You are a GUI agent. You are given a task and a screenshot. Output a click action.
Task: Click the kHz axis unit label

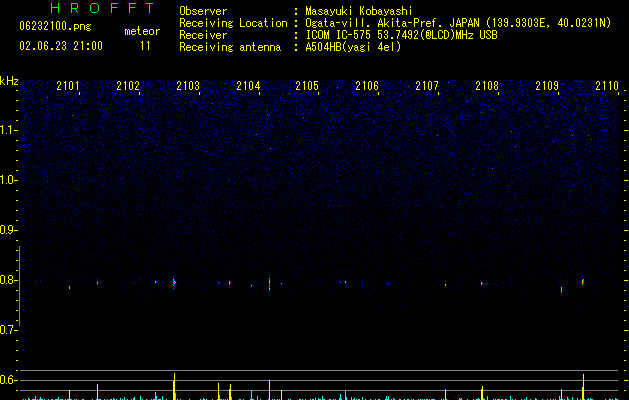(9, 81)
